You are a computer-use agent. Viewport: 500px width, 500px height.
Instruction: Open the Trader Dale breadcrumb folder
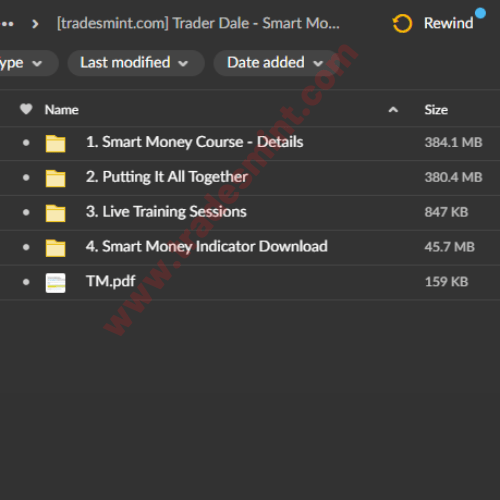coord(198,23)
